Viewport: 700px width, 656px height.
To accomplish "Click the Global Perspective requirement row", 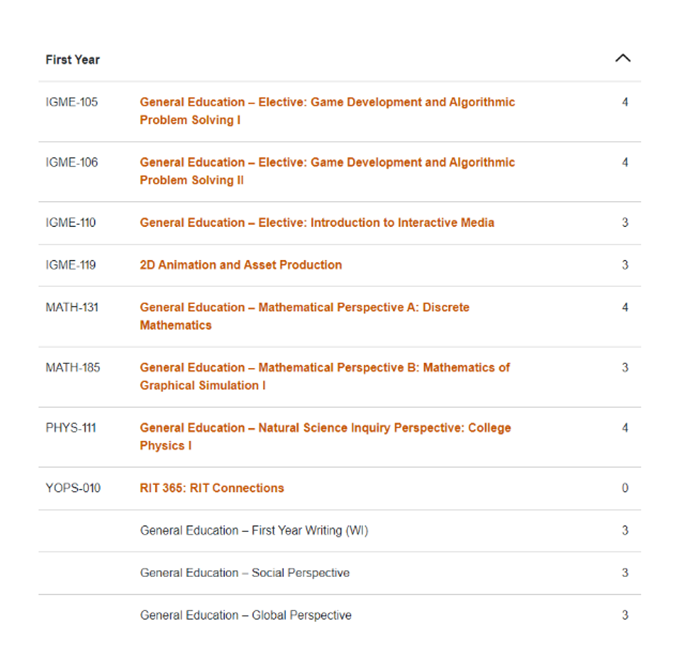I will click(340, 615).
